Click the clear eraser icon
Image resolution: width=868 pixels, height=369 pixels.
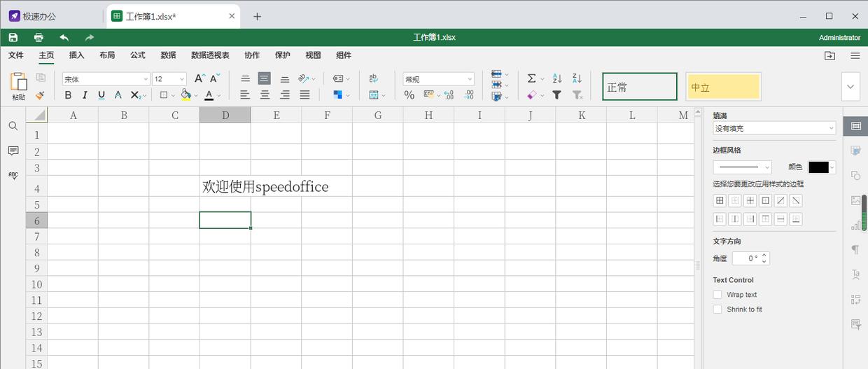pos(531,95)
